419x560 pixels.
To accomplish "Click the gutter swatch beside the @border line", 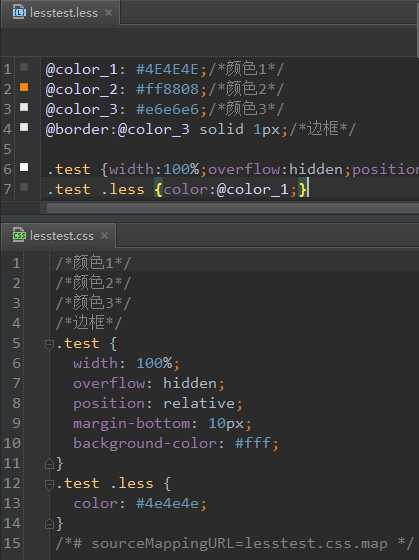I will click(x=24, y=127).
